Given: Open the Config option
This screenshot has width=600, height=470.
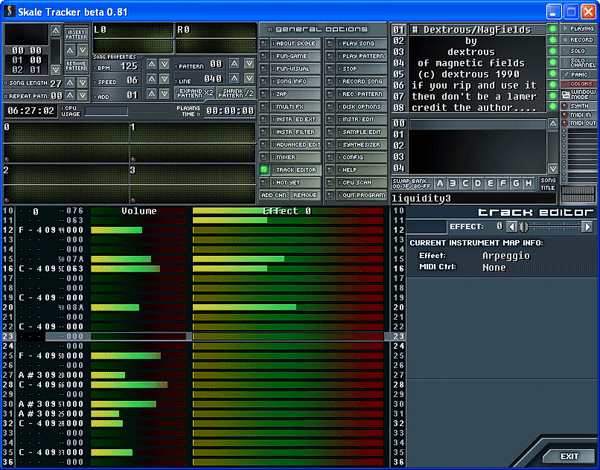Looking at the screenshot, I should [x=362, y=157].
